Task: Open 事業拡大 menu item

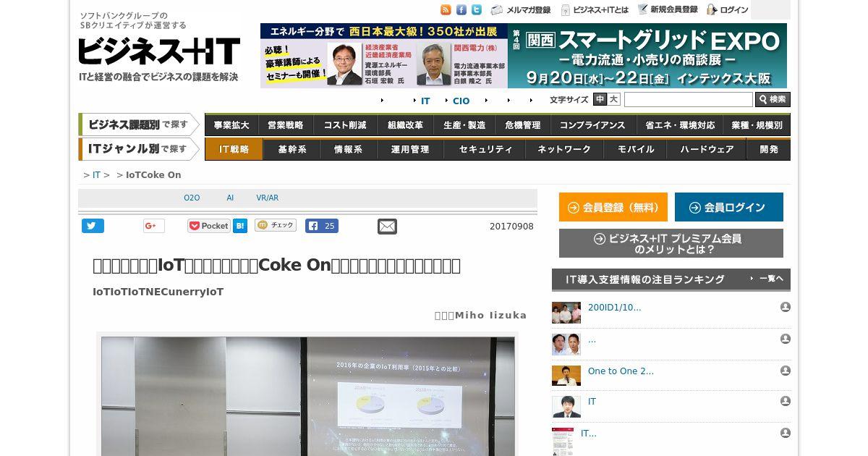Action: (231, 125)
